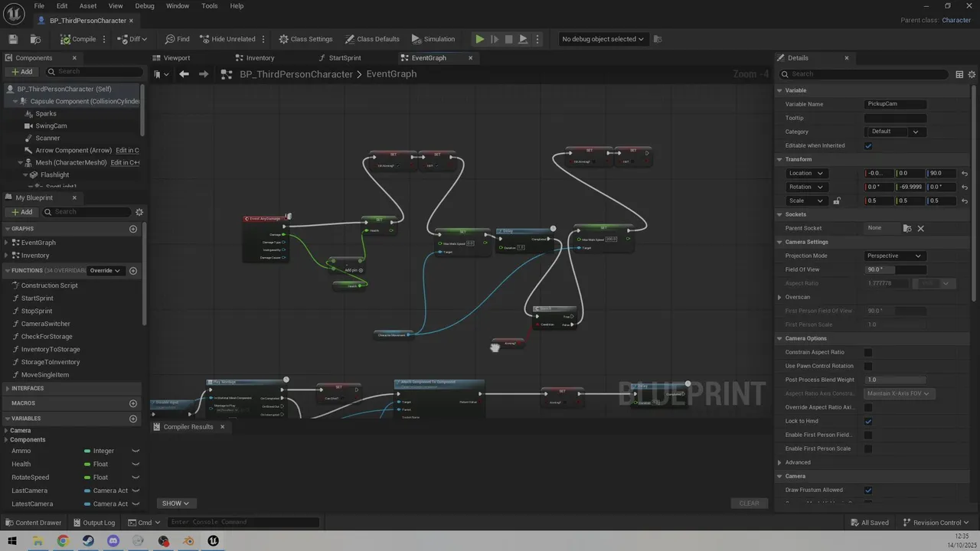Navigate back with the left arrow
The width and height of the screenshot is (980, 551).
tap(184, 74)
